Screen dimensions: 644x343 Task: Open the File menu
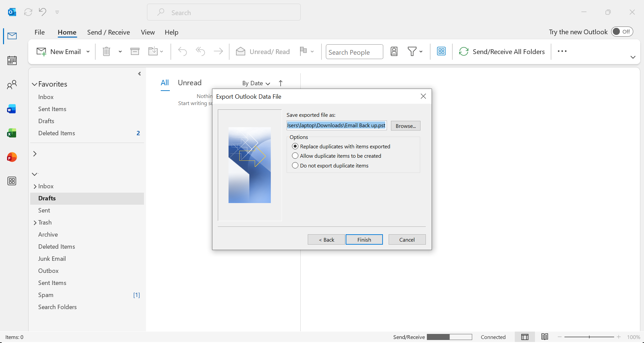[x=40, y=32]
